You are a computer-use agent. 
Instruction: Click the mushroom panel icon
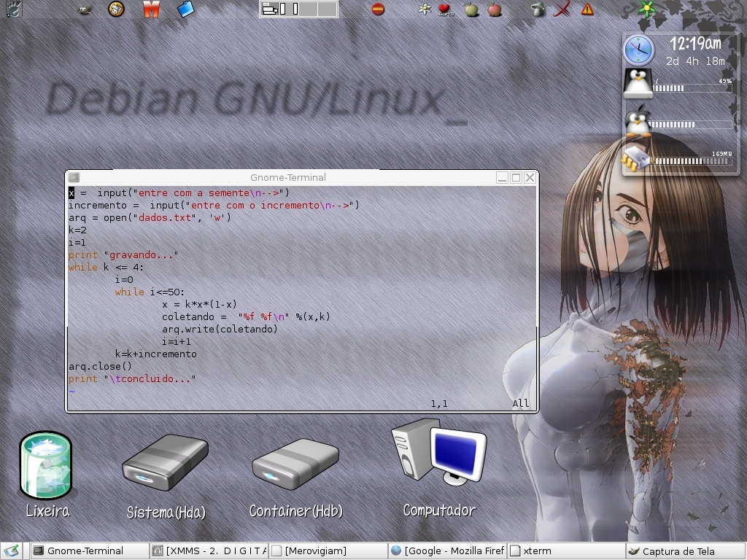(538, 9)
